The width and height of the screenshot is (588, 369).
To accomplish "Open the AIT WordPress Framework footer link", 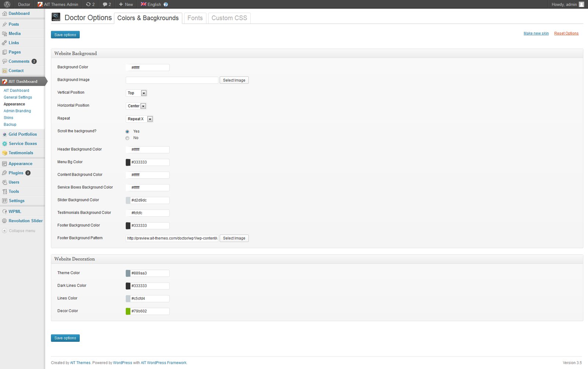I will pyautogui.click(x=164, y=363).
